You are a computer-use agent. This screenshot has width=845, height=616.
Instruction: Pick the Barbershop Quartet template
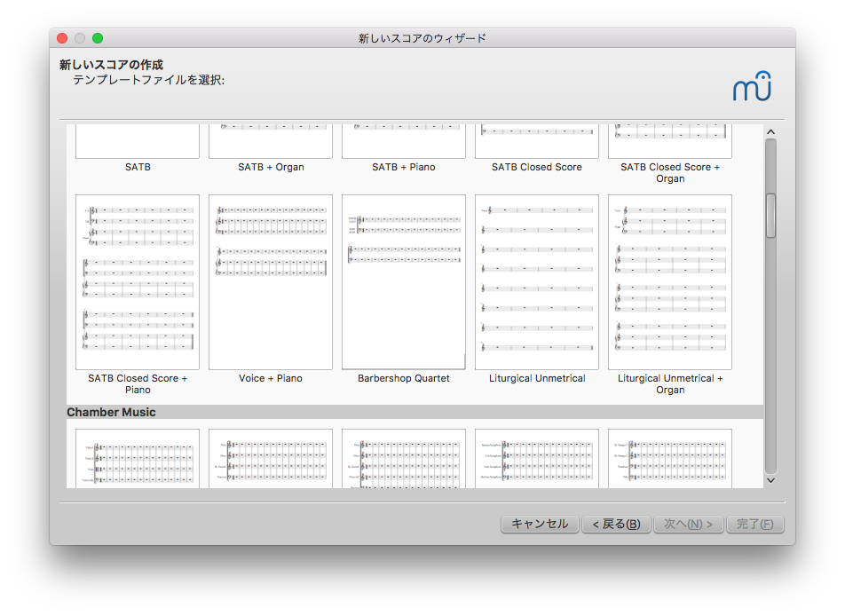[404, 282]
